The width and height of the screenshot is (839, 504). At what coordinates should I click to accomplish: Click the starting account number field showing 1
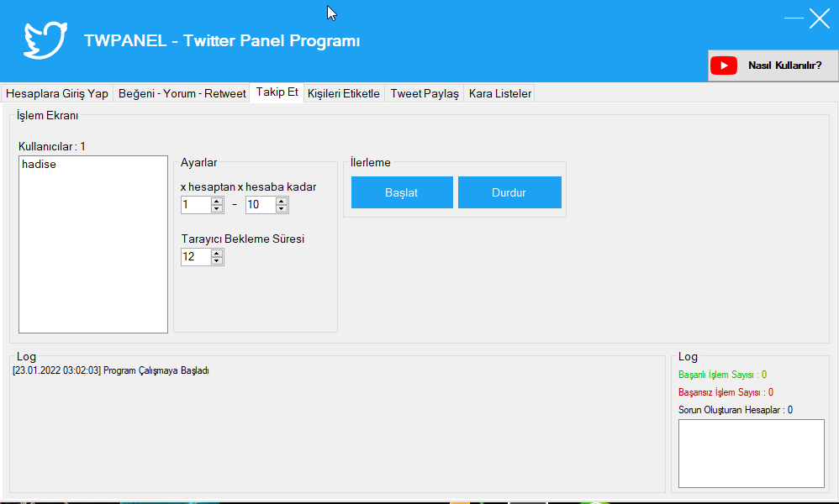tap(195, 205)
